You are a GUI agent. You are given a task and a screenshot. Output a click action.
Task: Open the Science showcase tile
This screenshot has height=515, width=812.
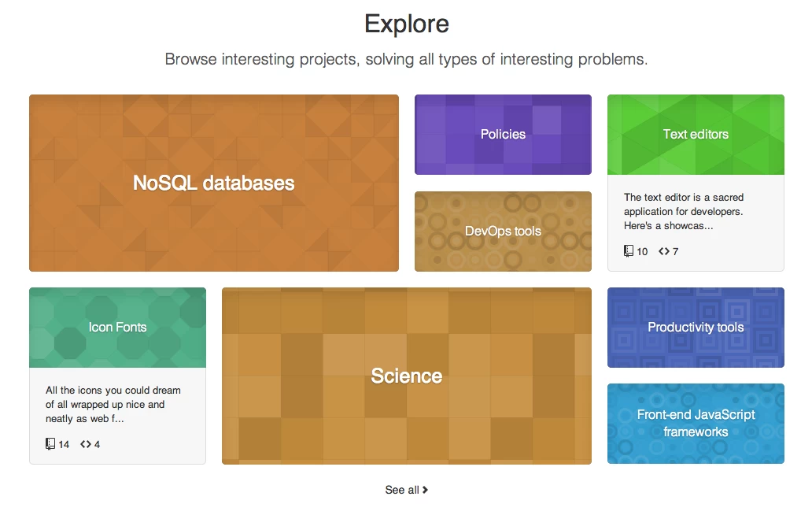(x=407, y=376)
